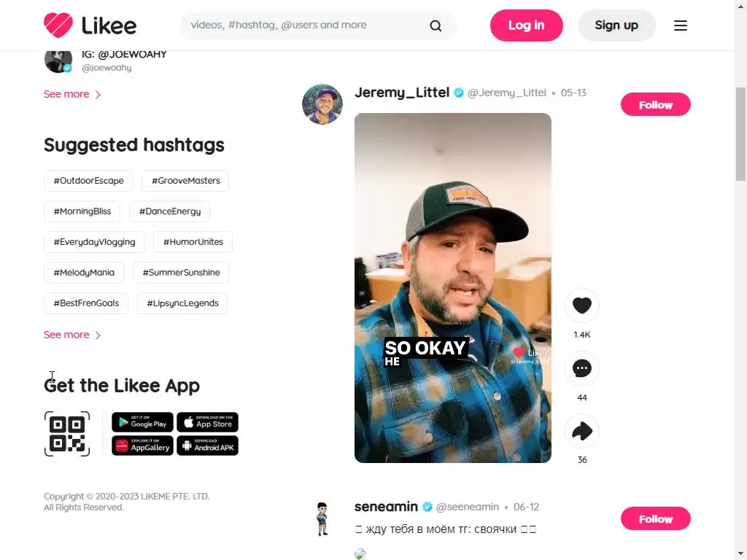This screenshot has height=560, width=747.
Task: Open comments bubble icon on video
Action: pos(581,368)
